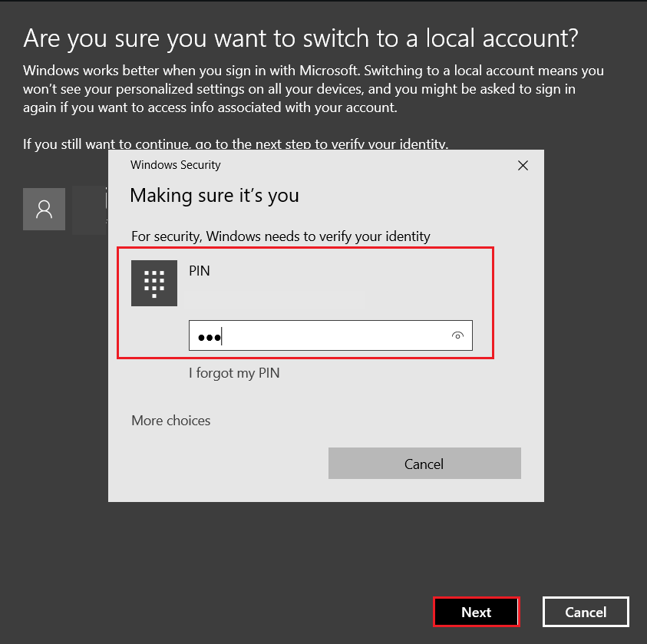The height and width of the screenshot is (644, 647).
Task: Select the user profile avatar icon
Action: (44, 209)
